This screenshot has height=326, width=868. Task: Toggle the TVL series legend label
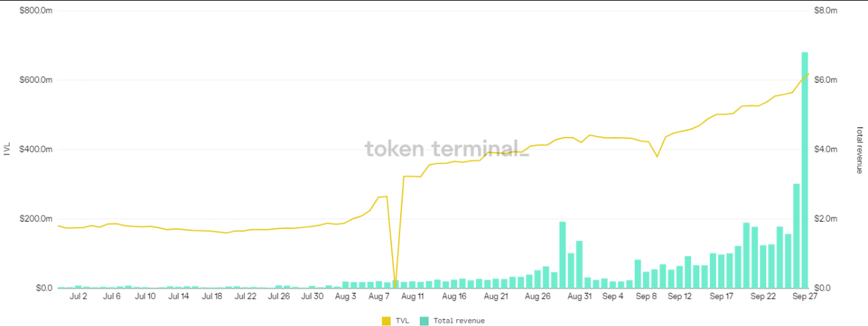[x=402, y=321]
